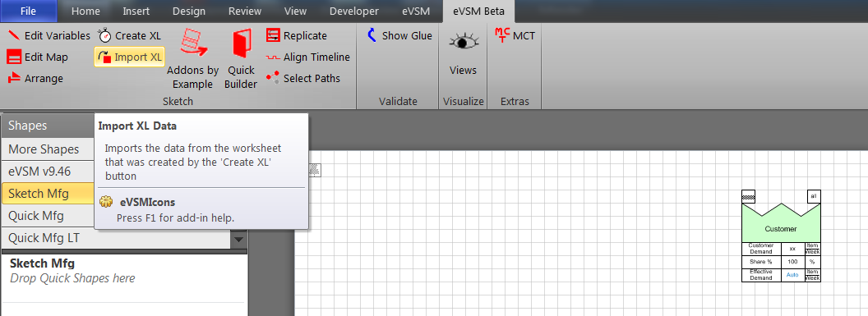Click the Replicate icon
868x316 pixels.
tap(273, 36)
